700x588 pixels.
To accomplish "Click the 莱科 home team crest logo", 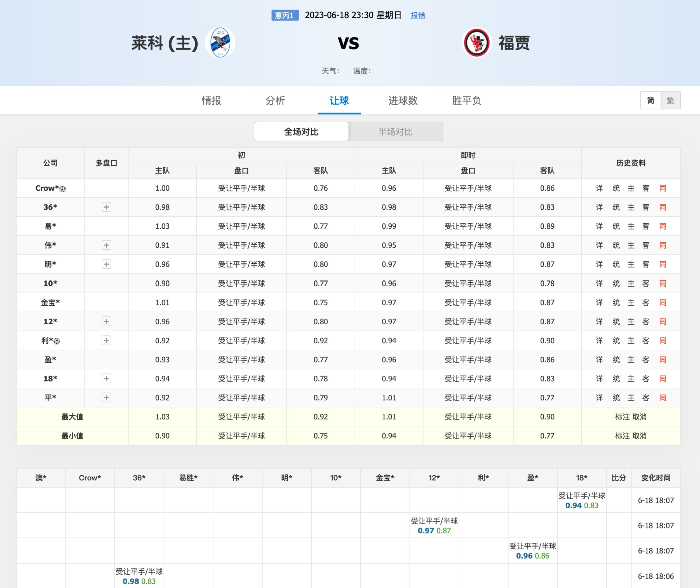I will tap(220, 43).
